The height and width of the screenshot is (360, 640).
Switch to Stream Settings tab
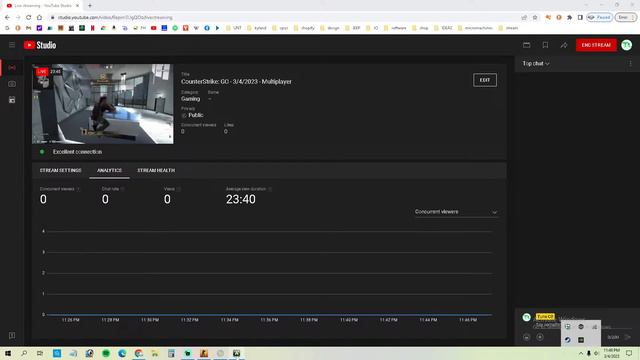(60, 170)
